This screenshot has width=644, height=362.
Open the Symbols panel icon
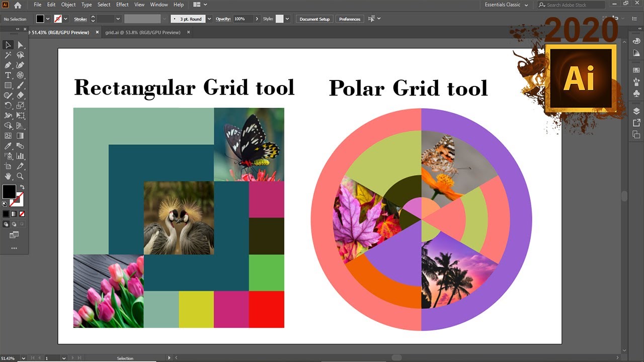click(x=636, y=94)
